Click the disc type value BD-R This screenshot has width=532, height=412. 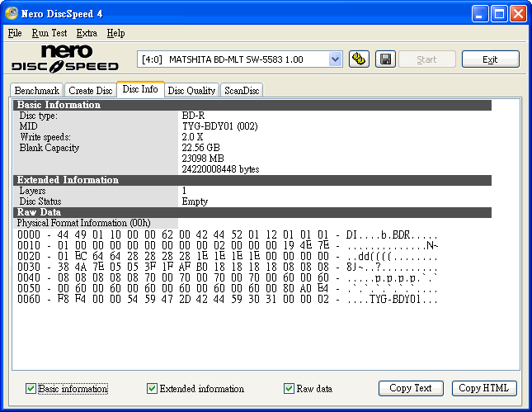(193, 116)
